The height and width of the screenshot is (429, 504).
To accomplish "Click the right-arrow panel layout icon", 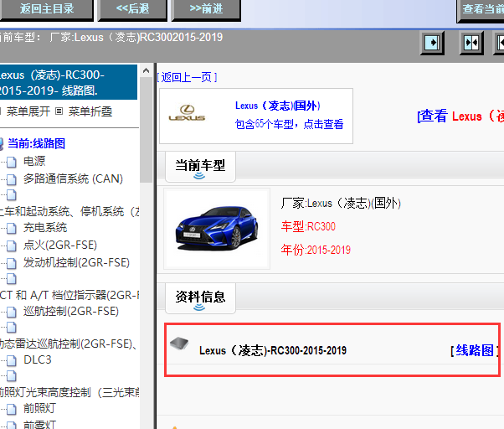I will tap(432, 43).
